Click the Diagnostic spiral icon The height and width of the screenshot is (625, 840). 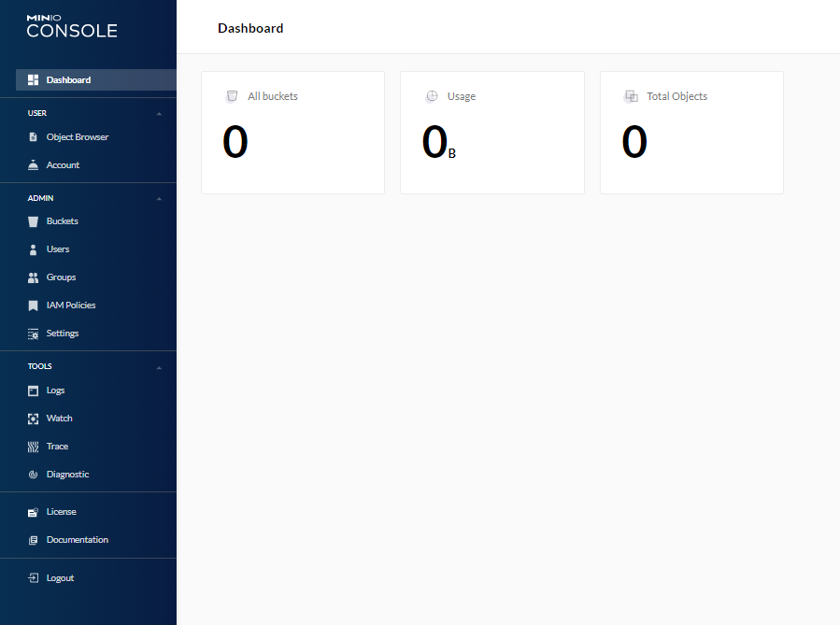pos(33,475)
